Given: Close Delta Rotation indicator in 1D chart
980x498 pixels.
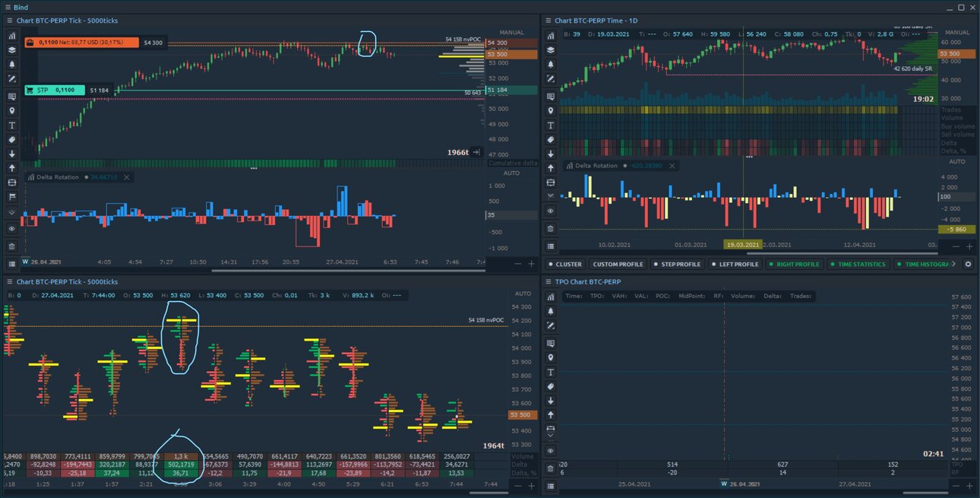Looking at the screenshot, I should pyautogui.click(x=672, y=165).
